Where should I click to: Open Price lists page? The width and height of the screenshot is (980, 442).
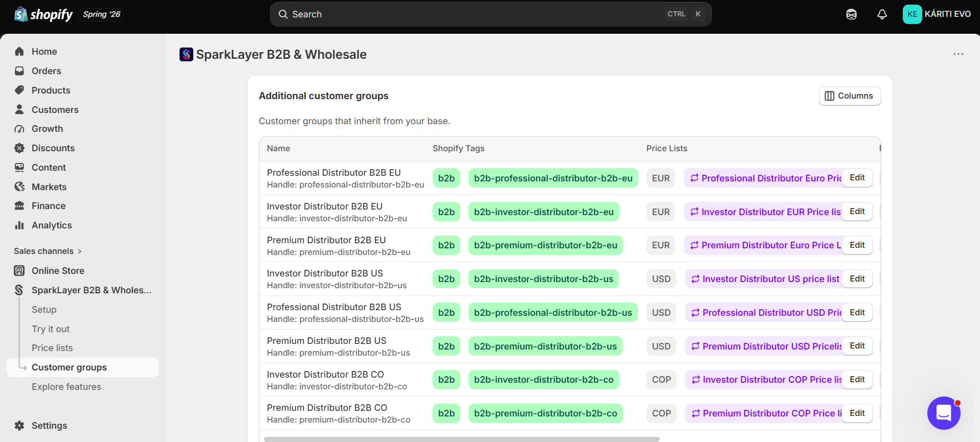coord(52,348)
